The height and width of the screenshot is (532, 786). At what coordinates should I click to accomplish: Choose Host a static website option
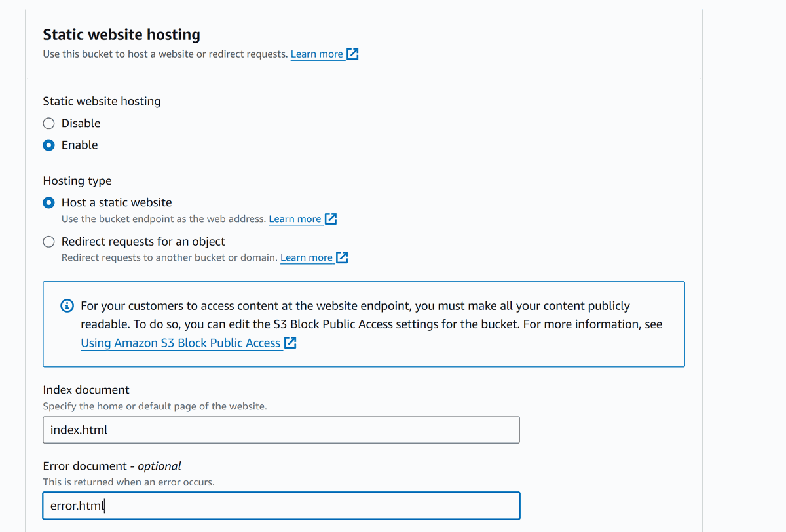tap(48, 203)
